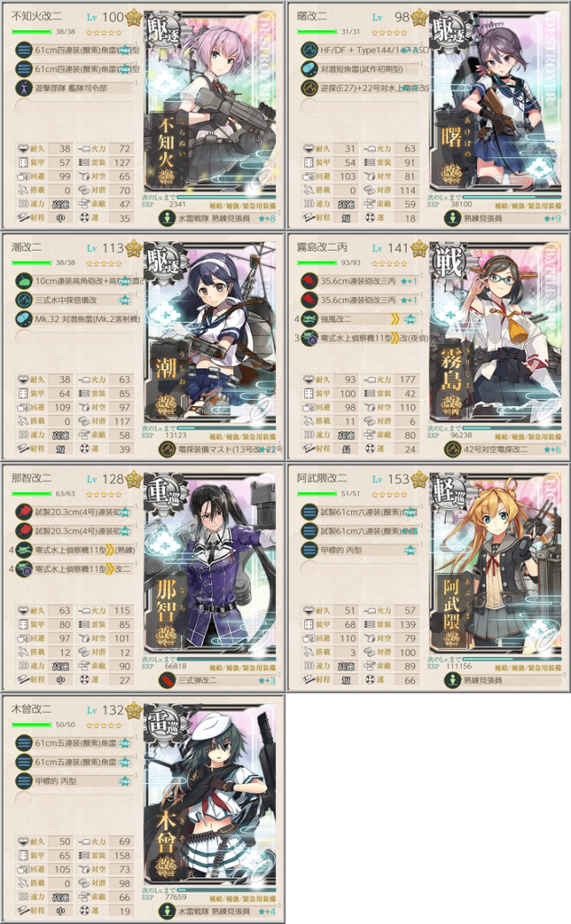The width and height of the screenshot is (571, 924).
Task: Select the 強風改二 seaplane icon on 霧島改二丙
Action: tap(309, 319)
